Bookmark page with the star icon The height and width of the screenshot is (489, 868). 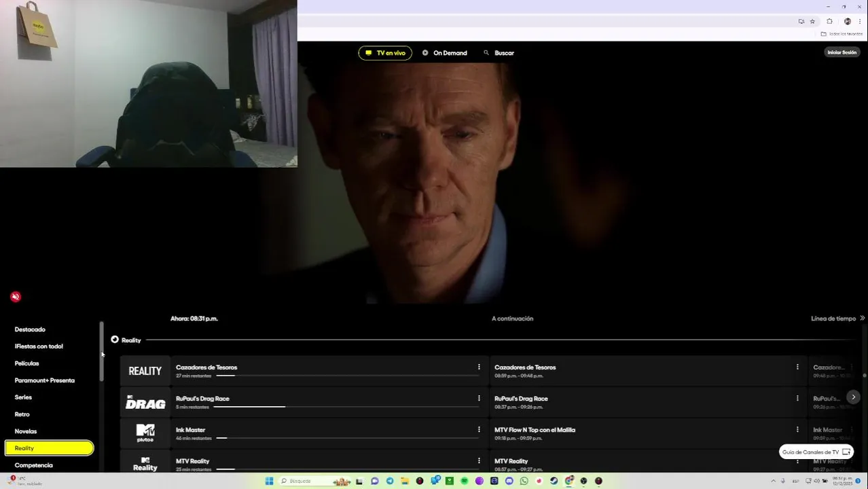[812, 21]
